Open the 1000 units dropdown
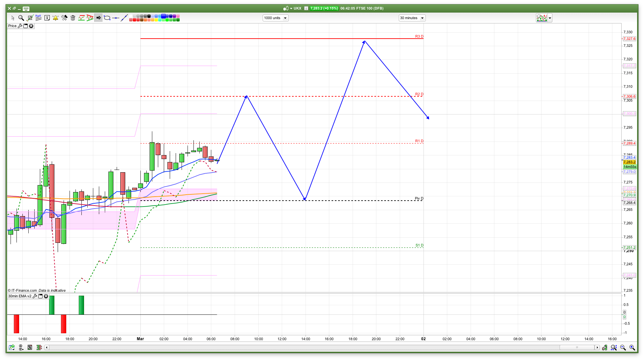Screen dimensions: 644x360 point(276,18)
